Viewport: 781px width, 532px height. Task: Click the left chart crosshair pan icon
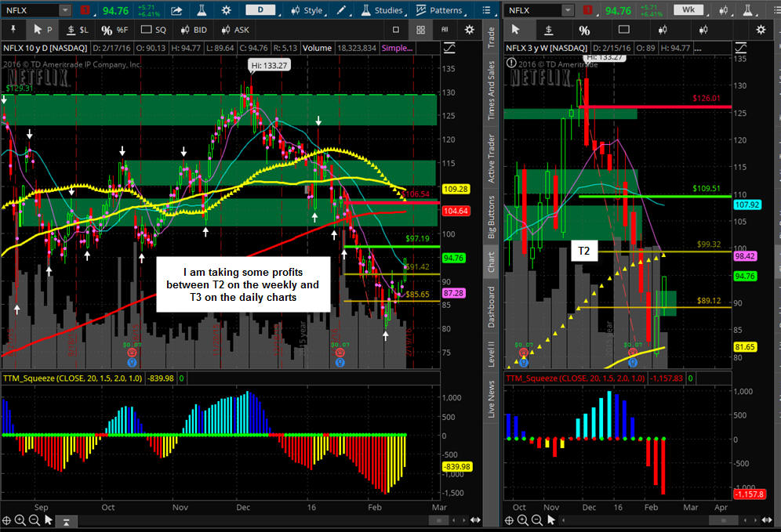(6, 520)
